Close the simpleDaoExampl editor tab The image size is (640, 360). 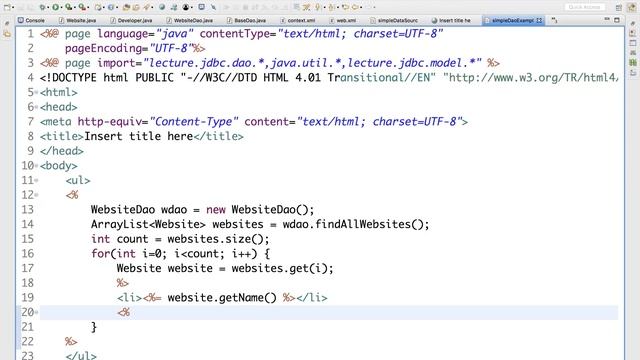click(x=539, y=20)
